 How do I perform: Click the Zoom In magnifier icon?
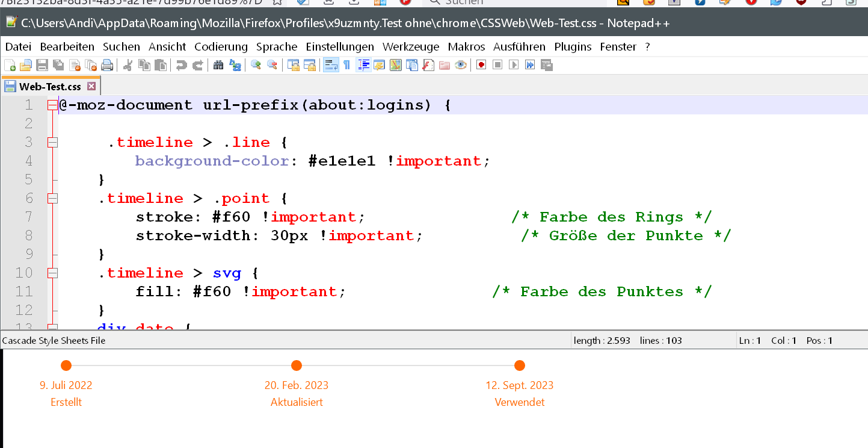coord(256,65)
